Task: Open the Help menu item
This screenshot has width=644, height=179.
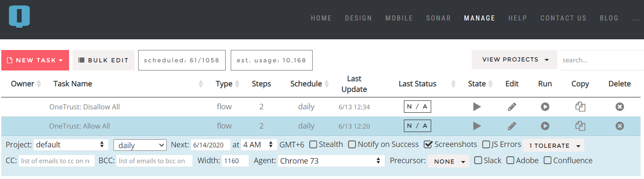Action: pyautogui.click(x=518, y=18)
